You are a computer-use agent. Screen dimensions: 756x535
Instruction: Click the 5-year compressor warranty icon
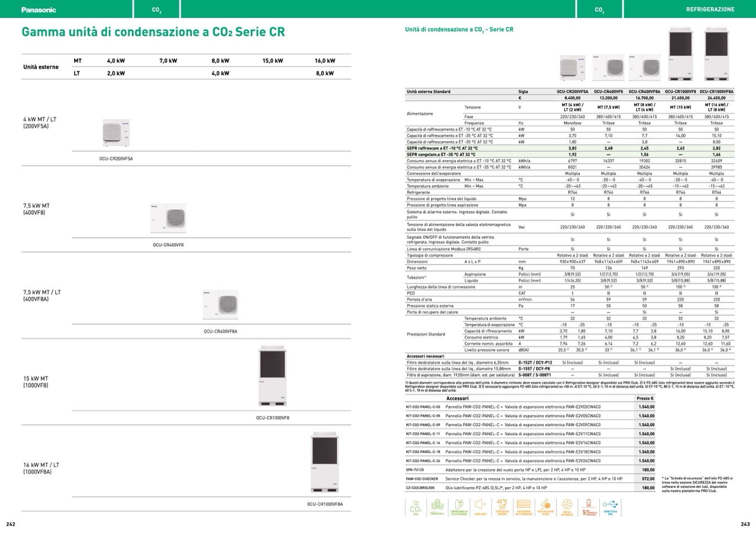[588, 508]
